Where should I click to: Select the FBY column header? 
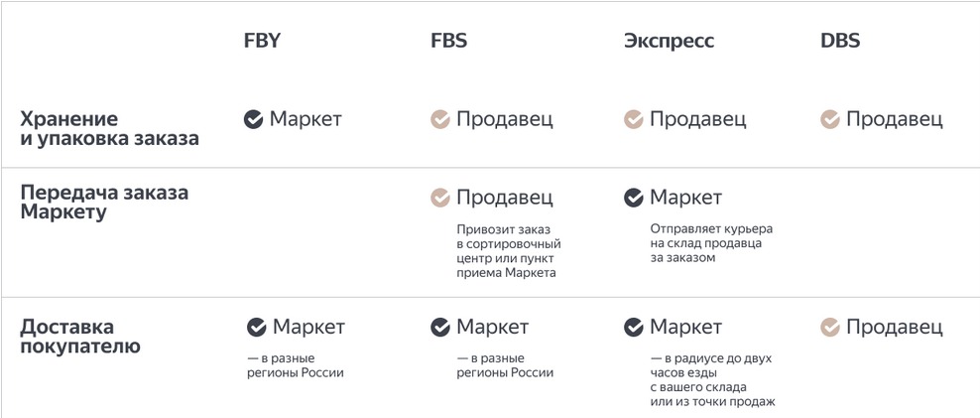point(262,41)
